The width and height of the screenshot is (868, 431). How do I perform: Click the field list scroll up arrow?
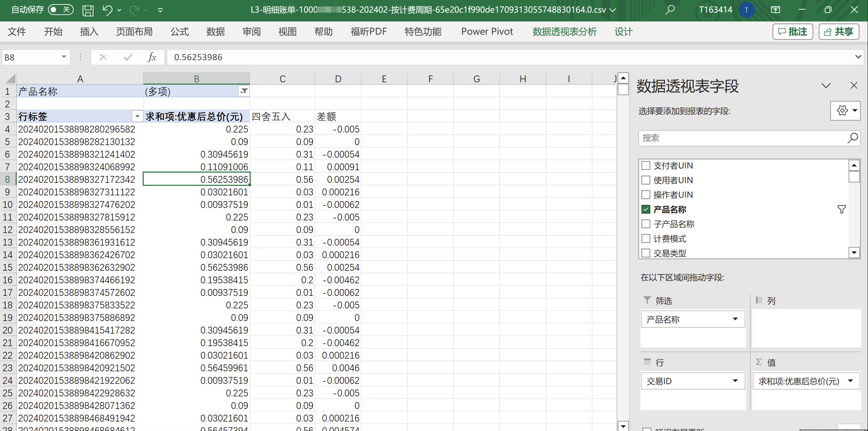(854, 165)
